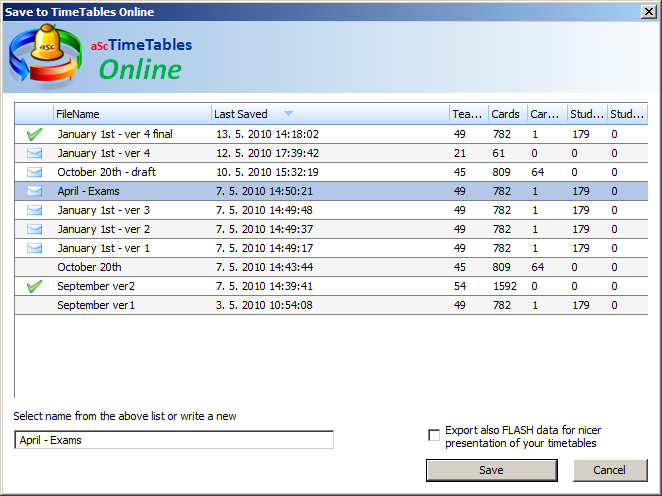Screen dimensions: 662x496
Task: Sort list by Cards column header
Action: [x=506, y=114]
